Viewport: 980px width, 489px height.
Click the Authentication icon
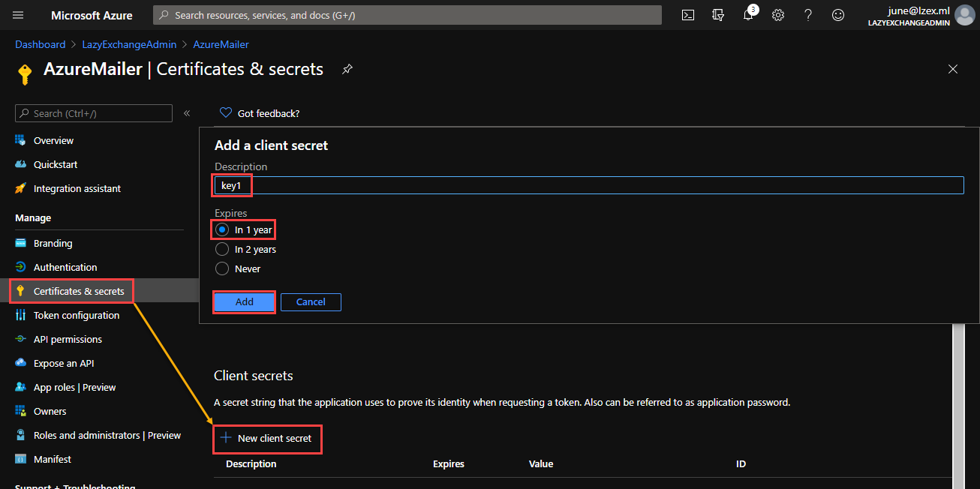[x=20, y=267]
